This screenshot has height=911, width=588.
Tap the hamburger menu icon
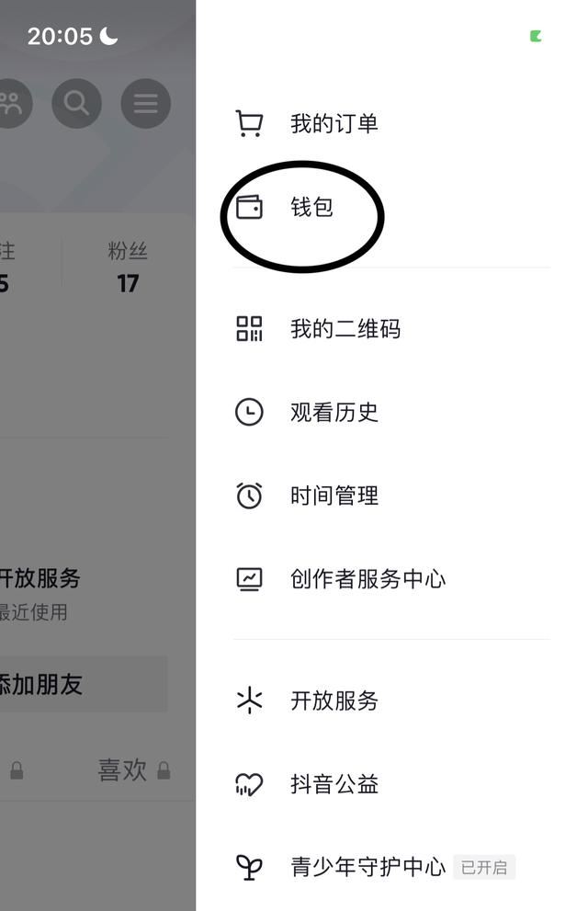(145, 103)
